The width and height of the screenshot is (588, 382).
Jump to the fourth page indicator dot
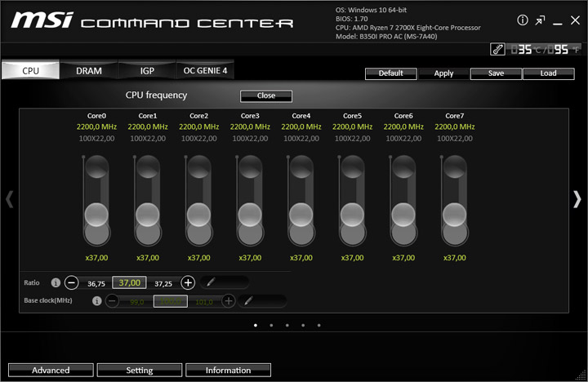pos(303,325)
